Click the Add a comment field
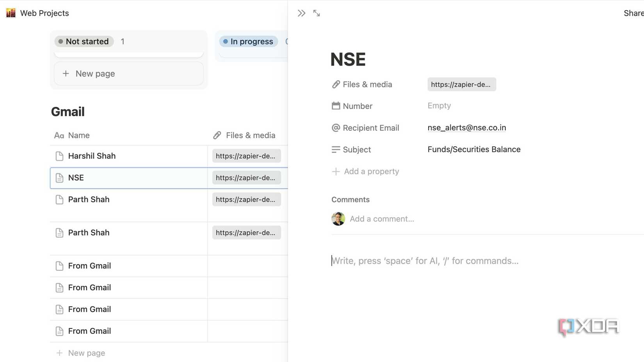Viewport: 644px width, 362px height. 382,219
